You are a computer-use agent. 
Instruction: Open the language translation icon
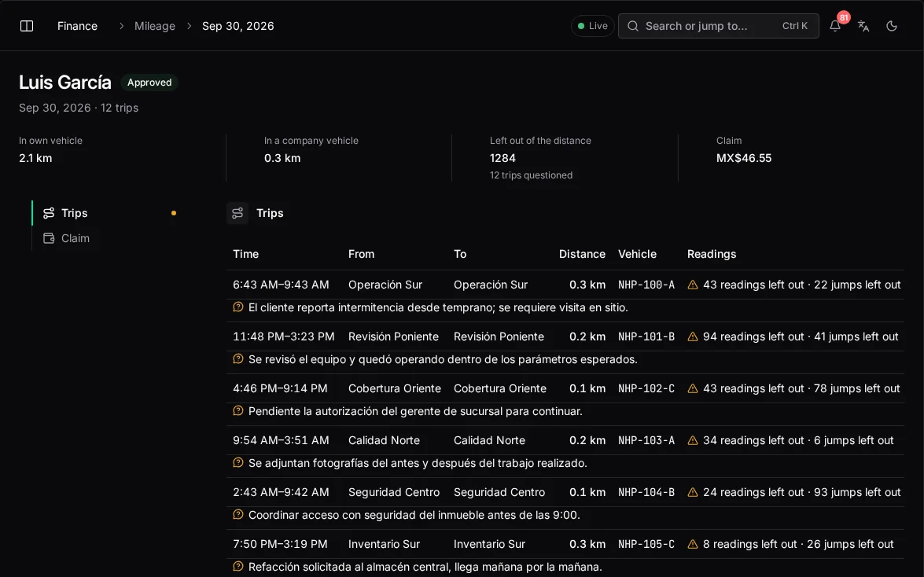[x=863, y=26]
